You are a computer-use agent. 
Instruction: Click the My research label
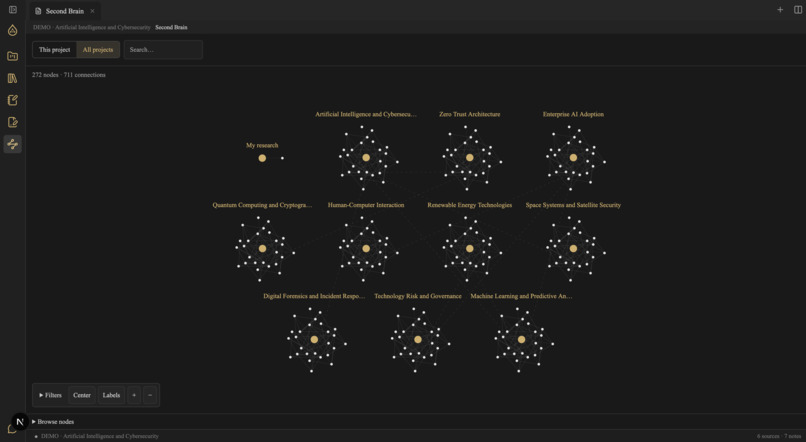262,145
